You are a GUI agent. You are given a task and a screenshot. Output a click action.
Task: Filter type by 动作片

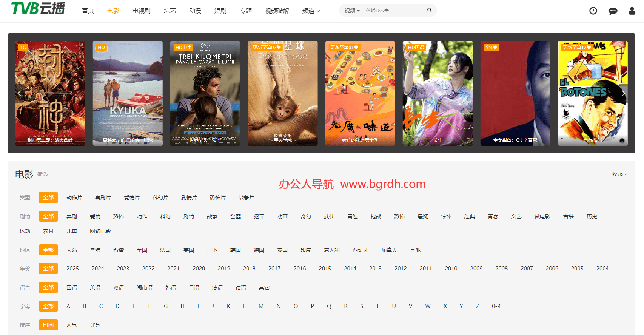coord(74,198)
